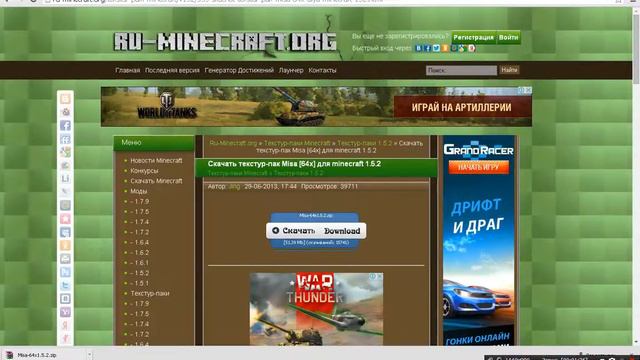Screen dimensions: 640x360
Task: Close the War Thunder advertisement
Action: pos(380,276)
